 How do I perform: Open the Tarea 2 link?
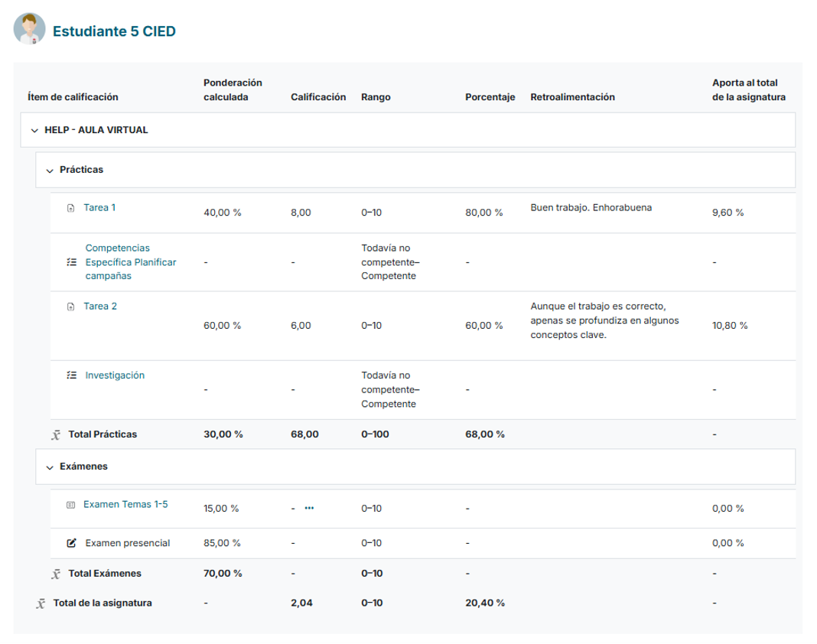pos(100,307)
